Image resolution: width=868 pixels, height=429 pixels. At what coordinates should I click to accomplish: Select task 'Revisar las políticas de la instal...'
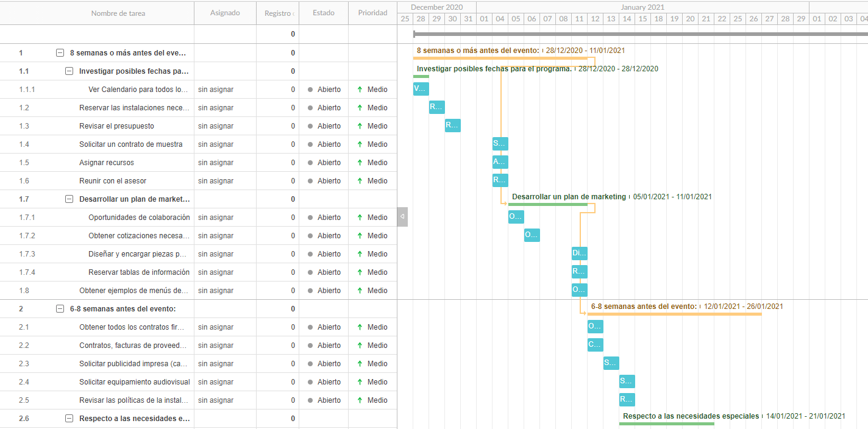tap(133, 400)
